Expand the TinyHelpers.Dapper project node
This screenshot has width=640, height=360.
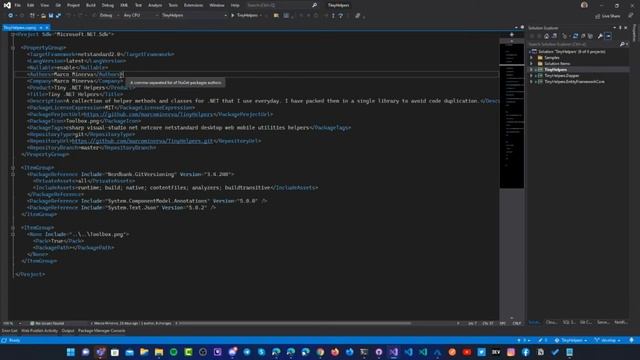coord(531,76)
